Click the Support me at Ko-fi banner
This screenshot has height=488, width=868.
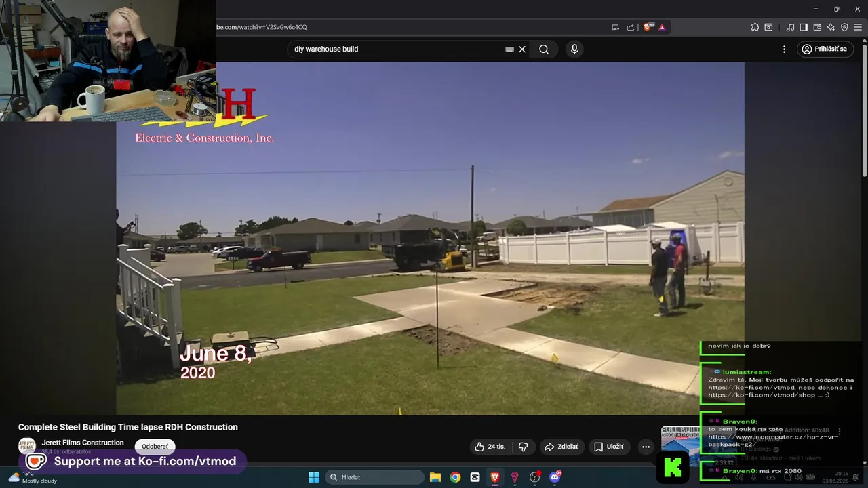pos(133,462)
